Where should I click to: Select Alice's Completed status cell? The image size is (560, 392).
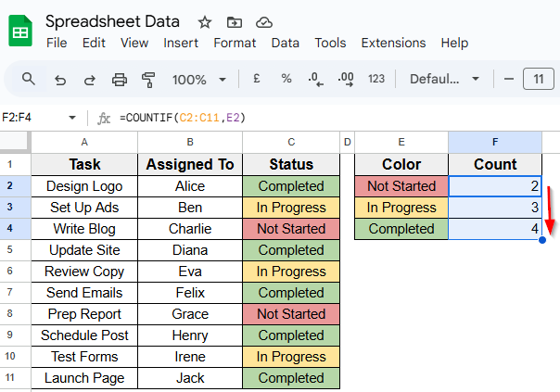(x=291, y=186)
